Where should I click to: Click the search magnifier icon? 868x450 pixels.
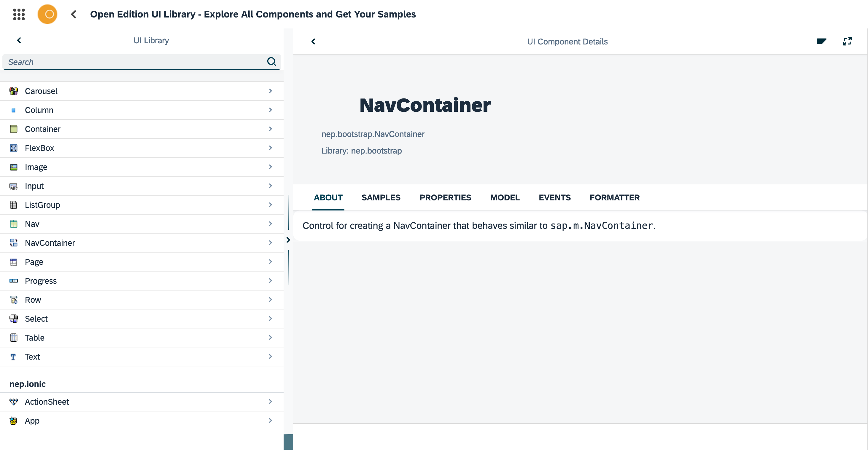click(x=272, y=62)
